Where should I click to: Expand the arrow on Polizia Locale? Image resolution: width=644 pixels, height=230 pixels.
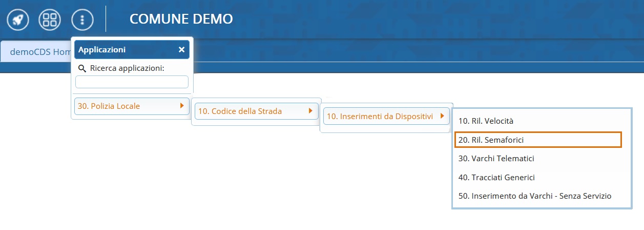[181, 106]
